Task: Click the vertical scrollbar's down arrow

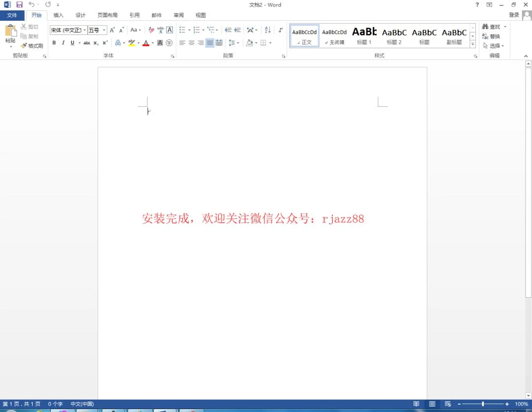Action: (x=528, y=395)
